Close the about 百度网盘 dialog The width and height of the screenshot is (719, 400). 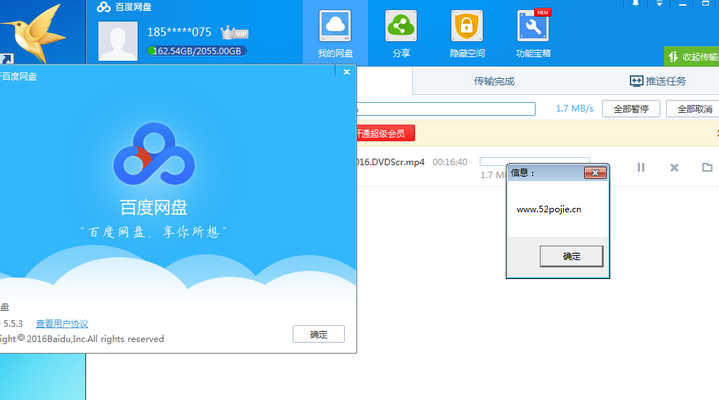(x=347, y=72)
